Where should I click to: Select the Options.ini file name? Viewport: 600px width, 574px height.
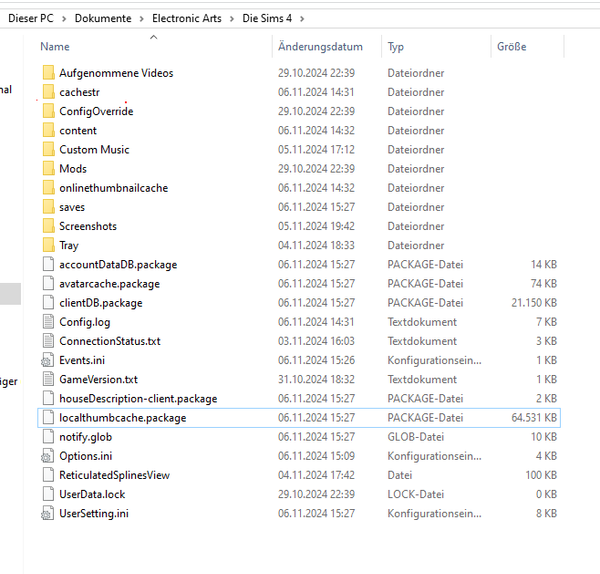[86, 456]
